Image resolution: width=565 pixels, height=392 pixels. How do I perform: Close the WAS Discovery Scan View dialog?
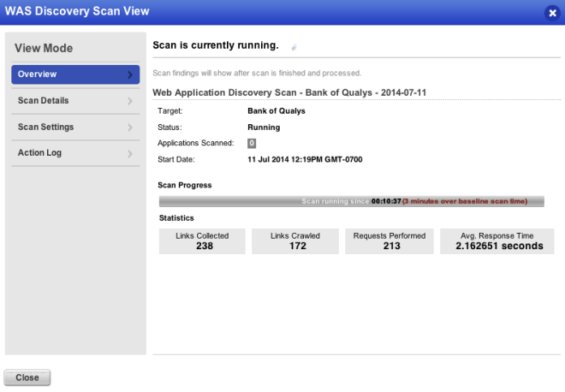[x=552, y=14]
